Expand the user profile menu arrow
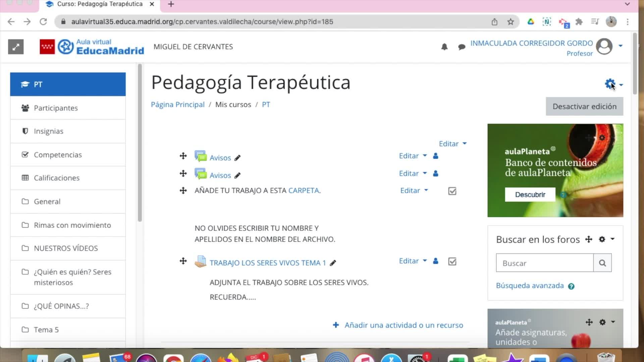The image size is (644, 362). click(x=621, y=46)
